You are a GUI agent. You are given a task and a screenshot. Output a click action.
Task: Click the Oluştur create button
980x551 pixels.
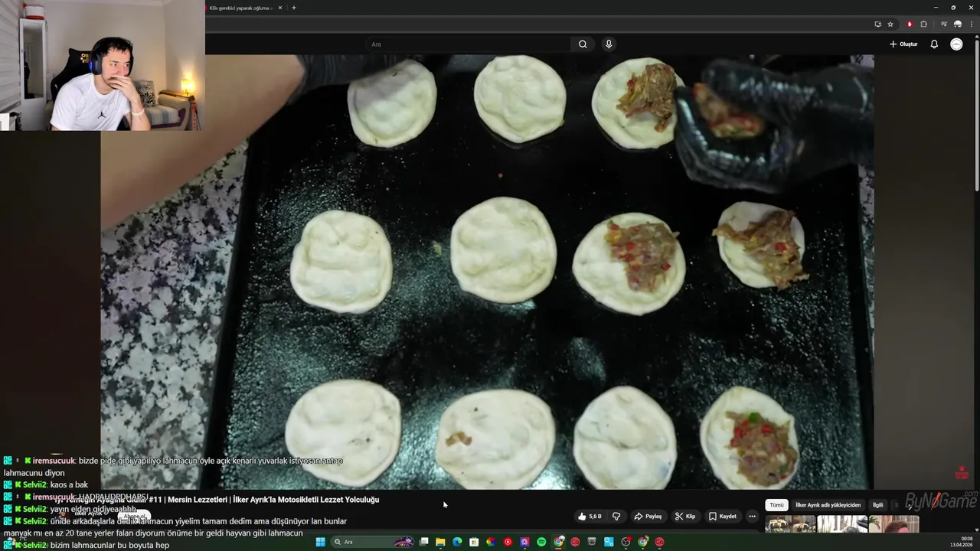(903, 44)
